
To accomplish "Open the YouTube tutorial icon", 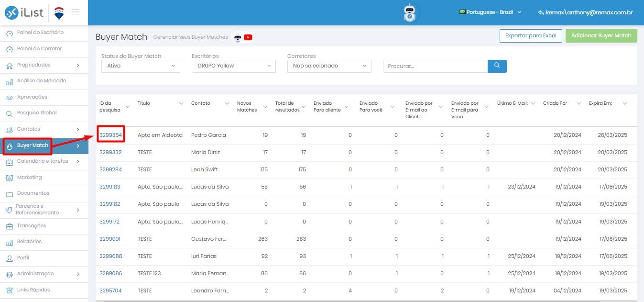I will pyautogui.click(x=248, y=37).
